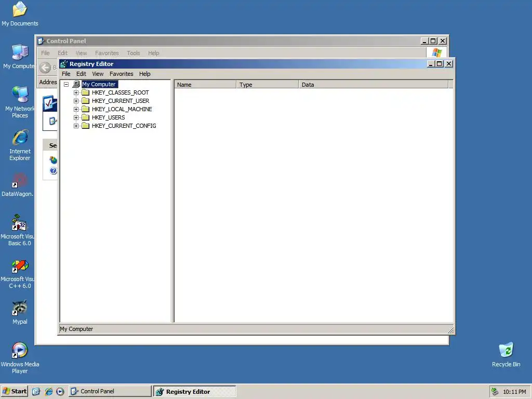The image size is (532, 399).
Task: Select the Windows Media Player desktop shortcut
Action: 20,357
